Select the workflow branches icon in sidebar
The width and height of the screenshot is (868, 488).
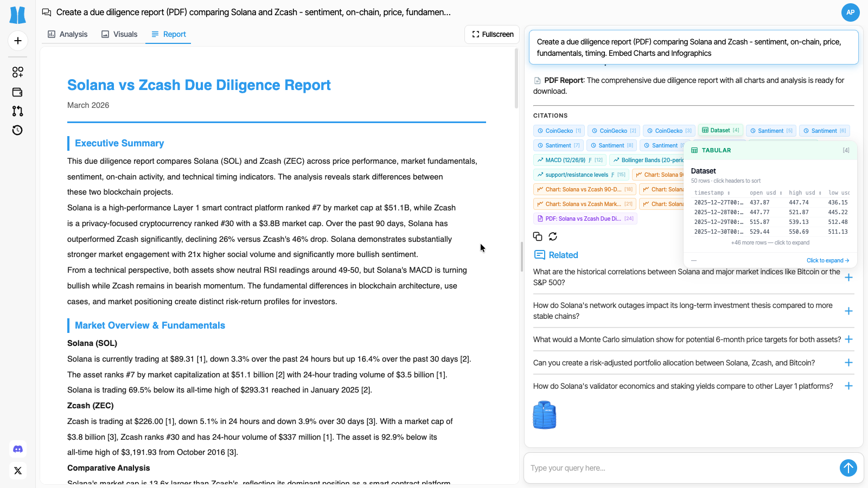[17, 111]
